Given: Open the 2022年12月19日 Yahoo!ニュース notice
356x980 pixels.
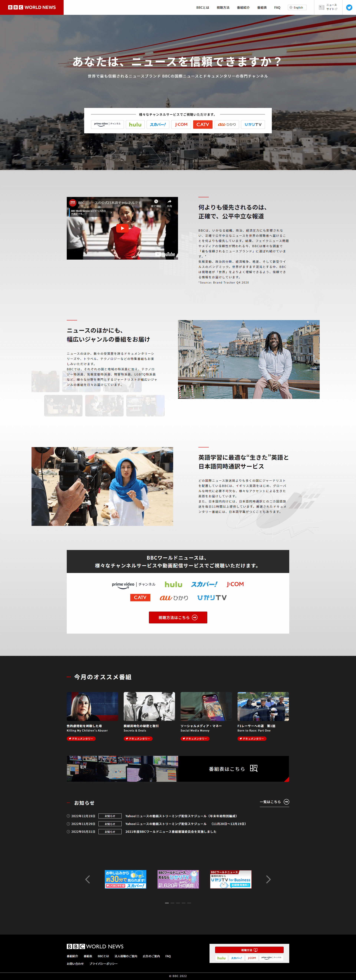Looking at the screenshot, I should (x=181, y=816).
